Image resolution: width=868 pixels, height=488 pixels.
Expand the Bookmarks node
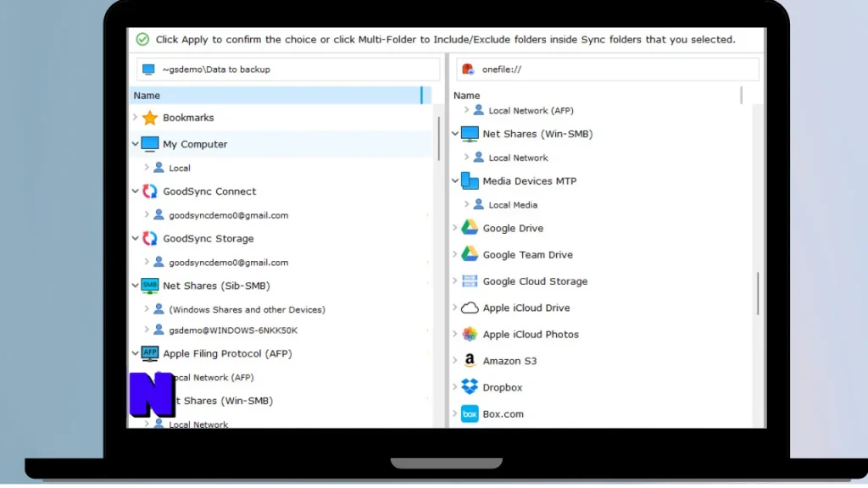tap(135, 117)
